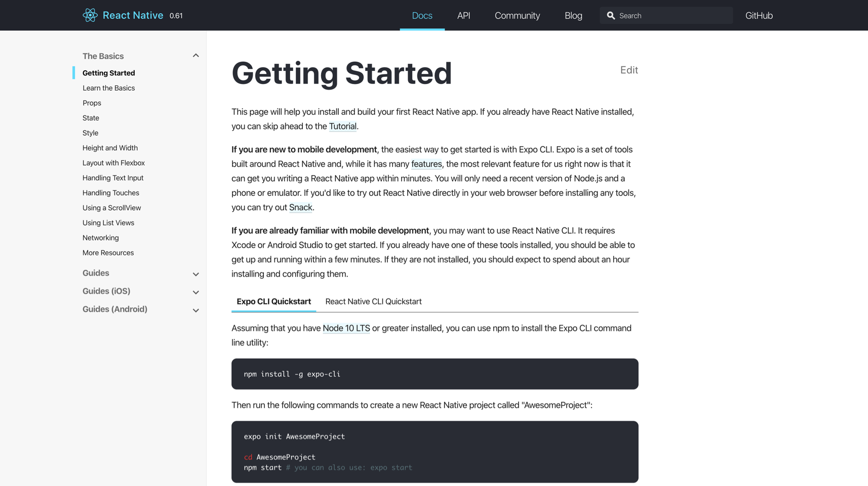Screen dimensions: 868x486
Task: Open the GitHub link
Action: 759,16
